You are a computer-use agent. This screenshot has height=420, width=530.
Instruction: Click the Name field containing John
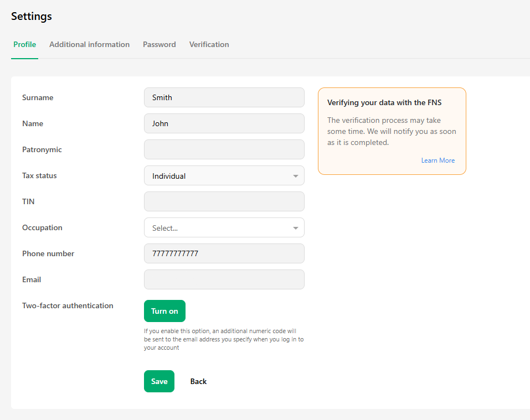tap(224, 123)
